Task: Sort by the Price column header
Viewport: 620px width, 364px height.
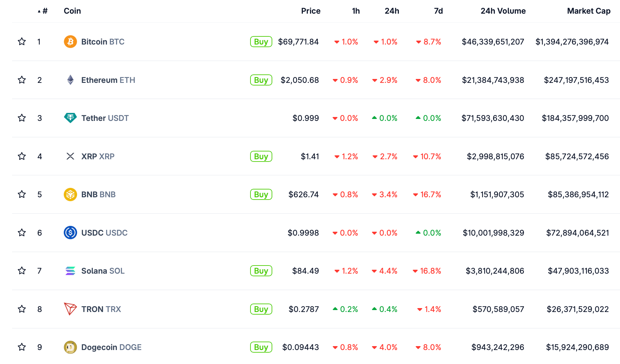Action: (x=311, y=11)
